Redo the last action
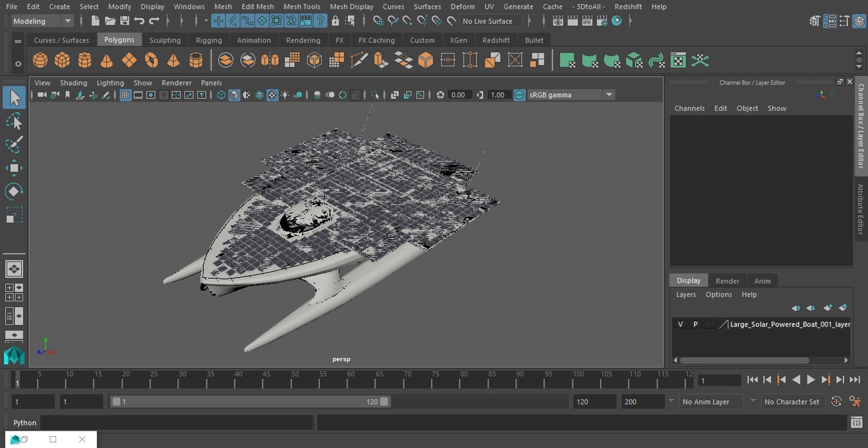Image resolution: width=868 pixels, height=448 pixels. 154,21
